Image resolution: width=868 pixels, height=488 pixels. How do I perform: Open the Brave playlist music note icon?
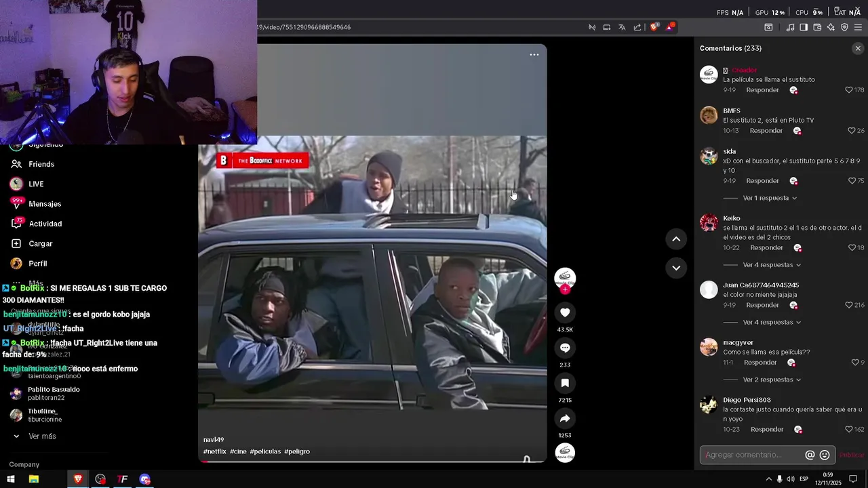[x=790, y=27]
